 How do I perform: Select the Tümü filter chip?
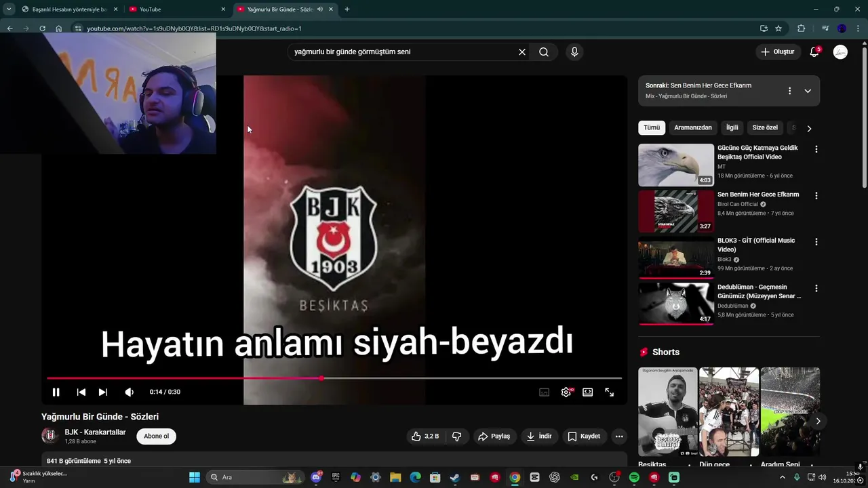click(x=652, y=127)
